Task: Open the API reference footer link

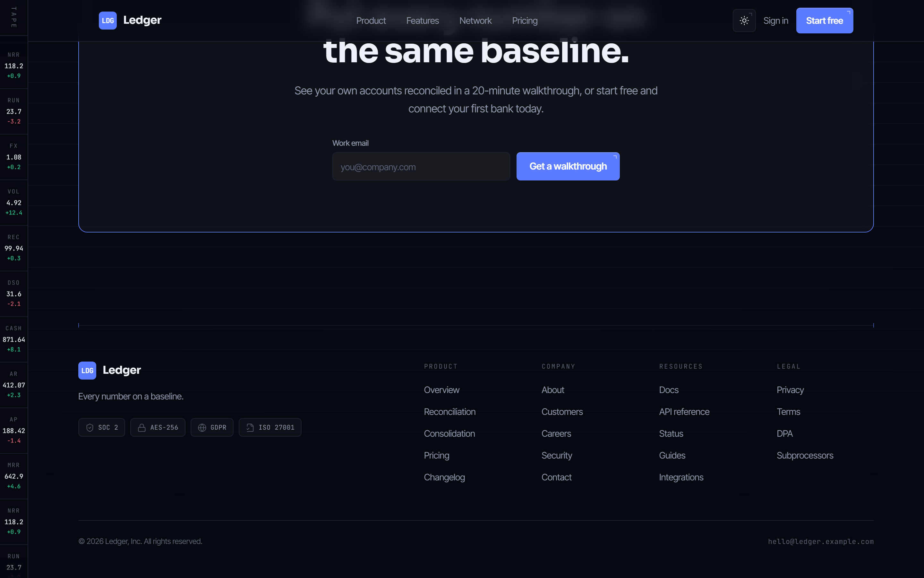Action: point(684,412)
